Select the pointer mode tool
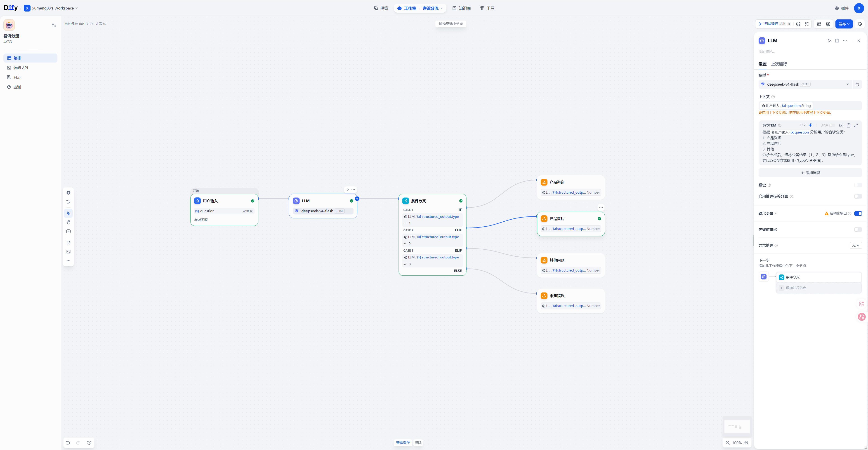The height and width of the screenshot is (450, 868). pos(68,213)
